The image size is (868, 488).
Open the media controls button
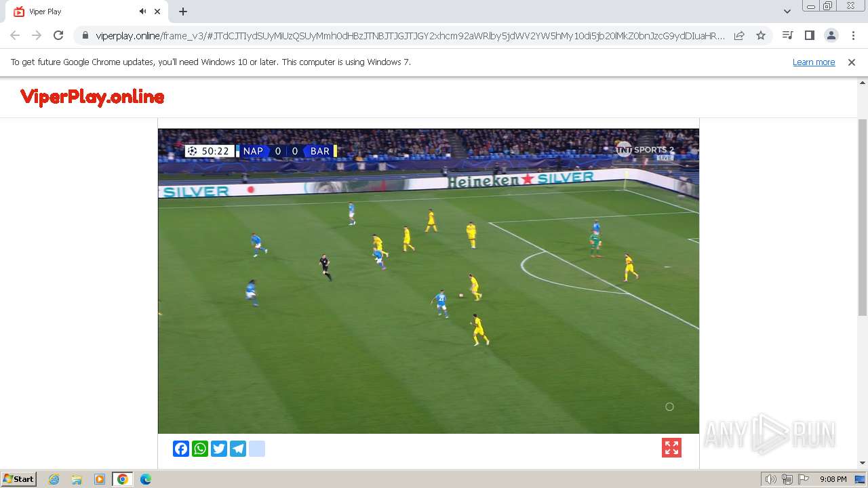point(787,35)
